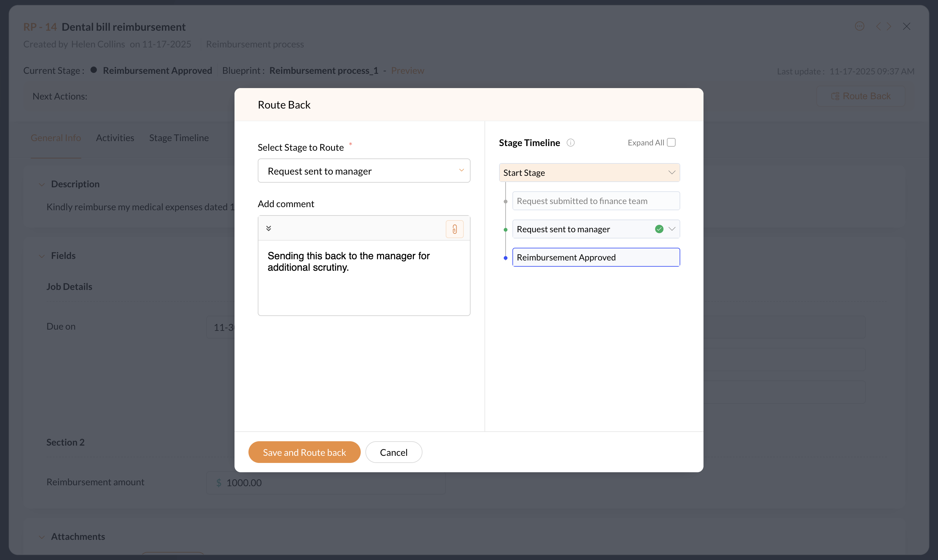Image resolution: width=938 pixels, height=560 pixels.
Task: Click the Stage Timeline info icon
Action: [x=570, y=143]
